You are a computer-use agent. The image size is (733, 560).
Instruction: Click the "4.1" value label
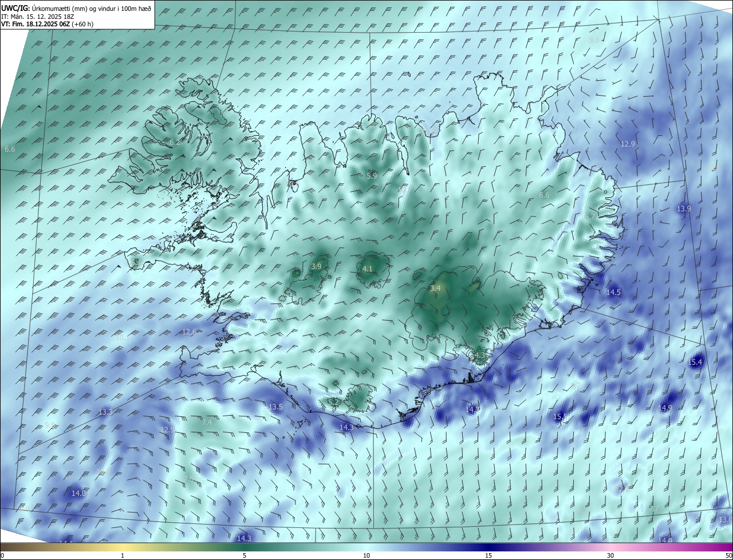click(368, 269)
